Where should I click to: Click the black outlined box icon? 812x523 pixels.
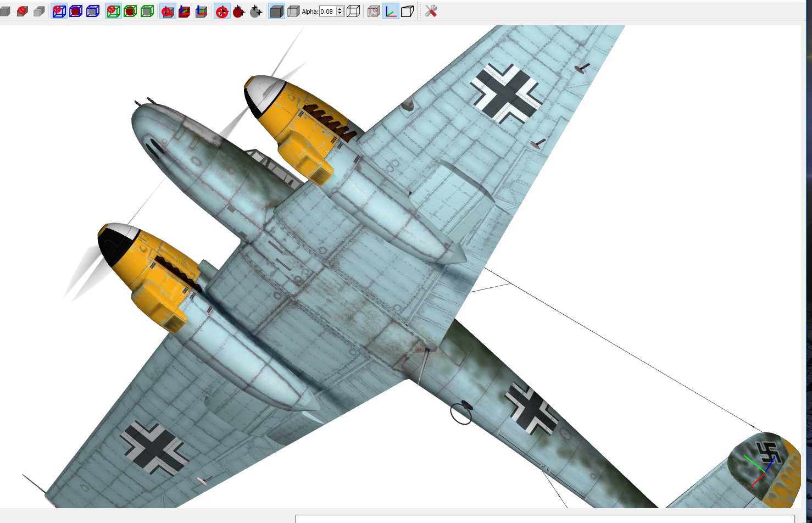(408, 11)
